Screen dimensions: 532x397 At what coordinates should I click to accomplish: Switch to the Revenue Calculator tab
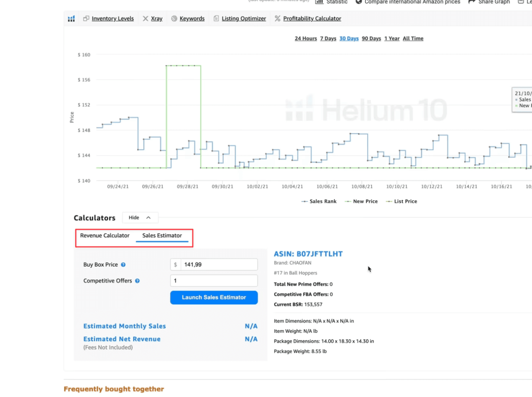click(105, 235)
